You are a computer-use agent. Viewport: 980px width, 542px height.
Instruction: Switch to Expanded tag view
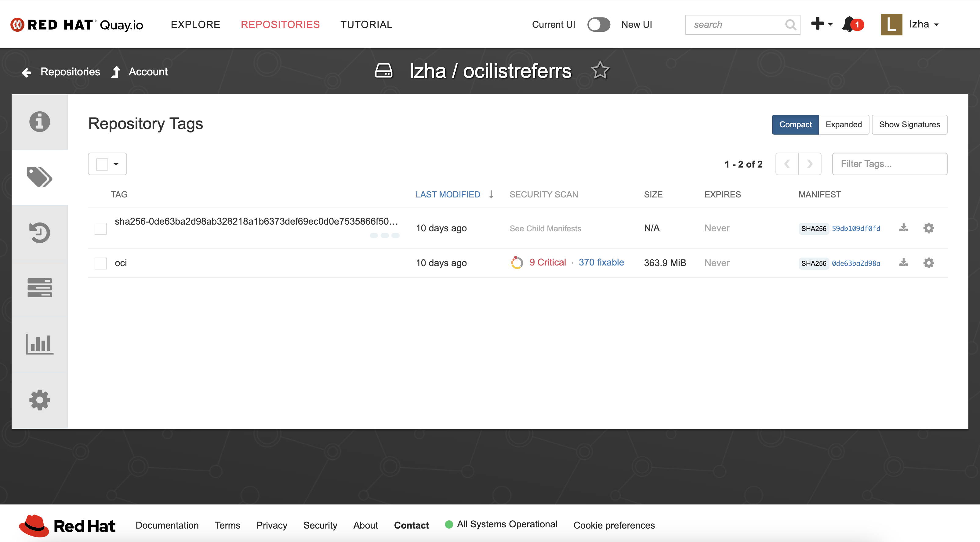844,125
